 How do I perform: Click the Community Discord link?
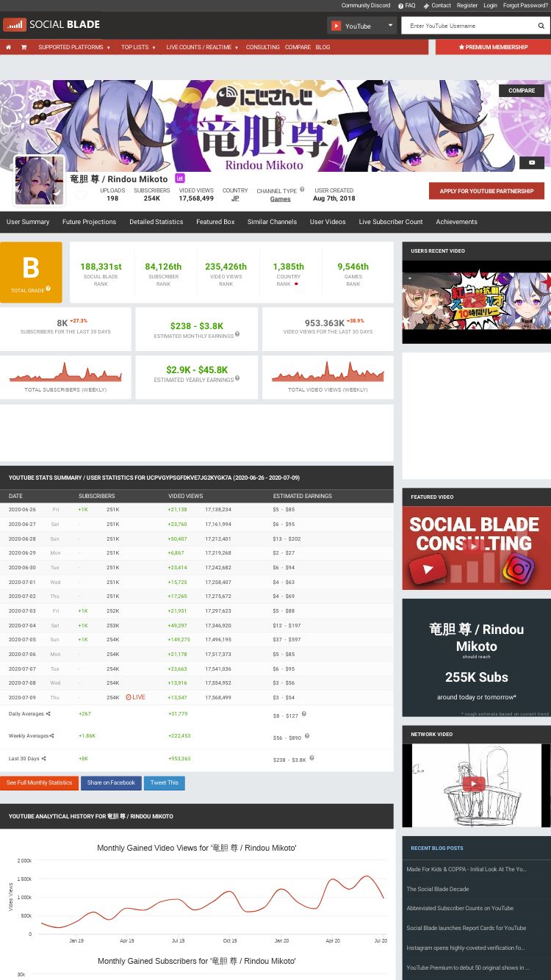point(366,5)
